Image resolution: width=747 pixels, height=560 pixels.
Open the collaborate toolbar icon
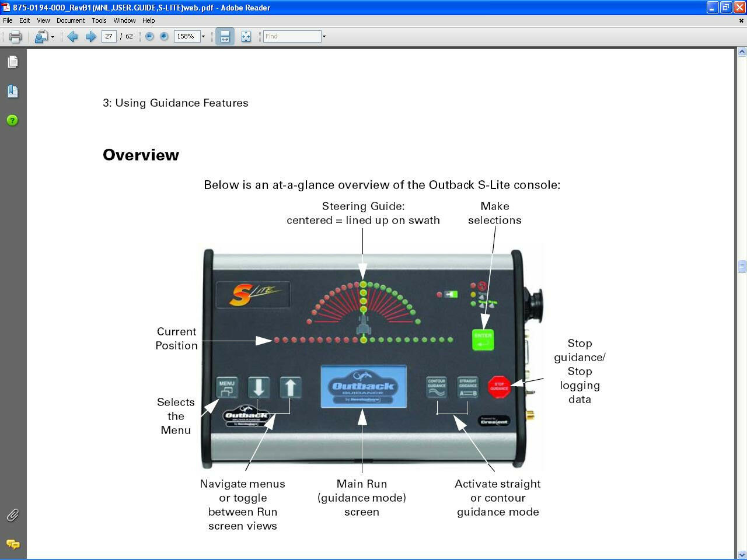[41, 37]
